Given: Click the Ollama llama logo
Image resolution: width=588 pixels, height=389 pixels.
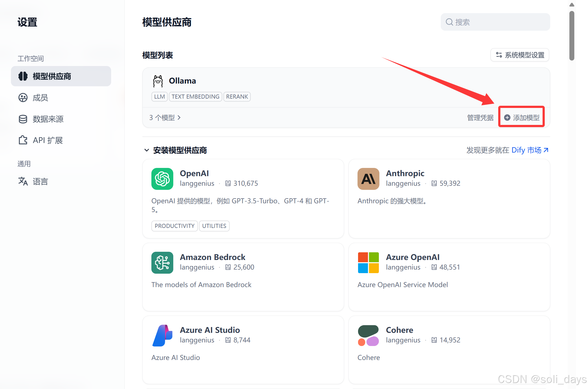Looking at the screenshot, I should click(158, 81).
